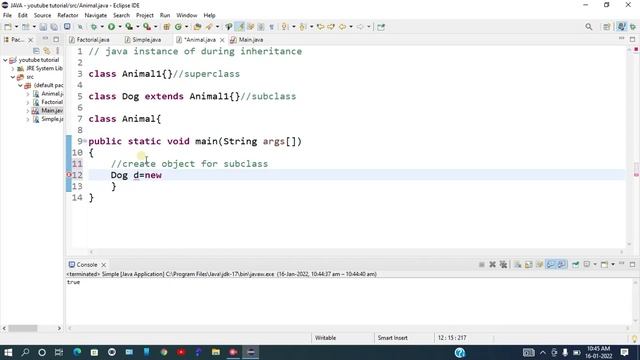
Task: Open the Open Console dropdown arrow
Action: 613,264
